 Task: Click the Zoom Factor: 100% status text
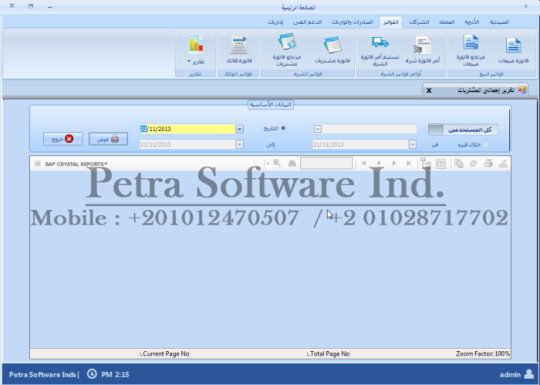(482, 354)
